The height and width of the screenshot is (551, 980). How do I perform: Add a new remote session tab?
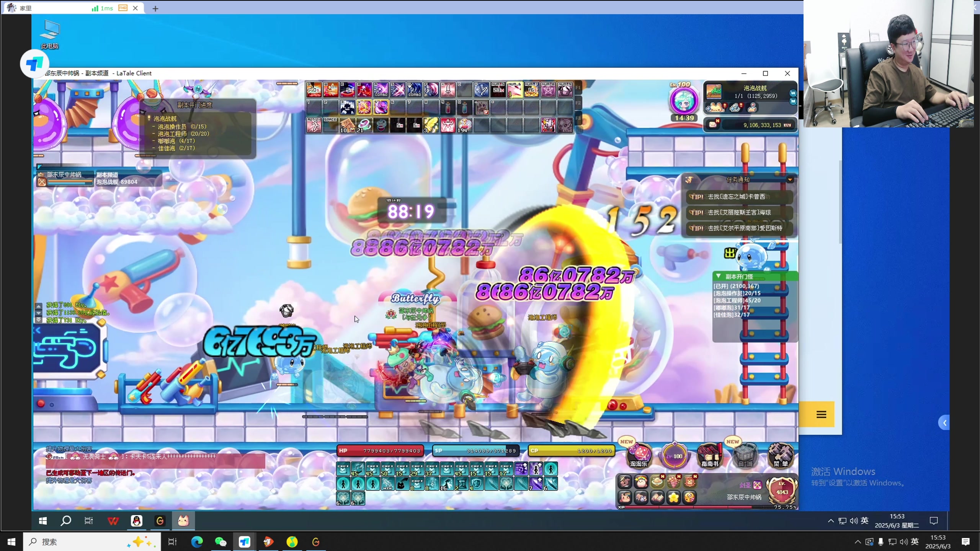click(155, 8)
